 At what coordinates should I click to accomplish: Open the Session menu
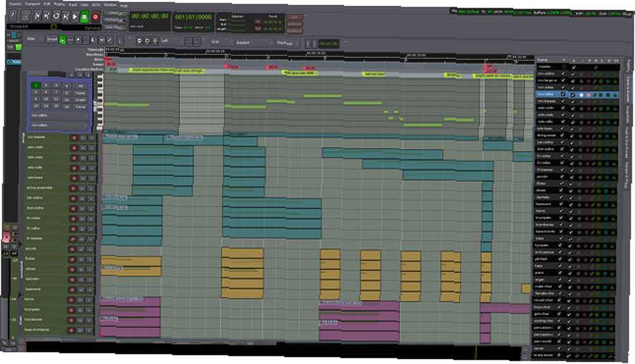(x=15, y=4)
